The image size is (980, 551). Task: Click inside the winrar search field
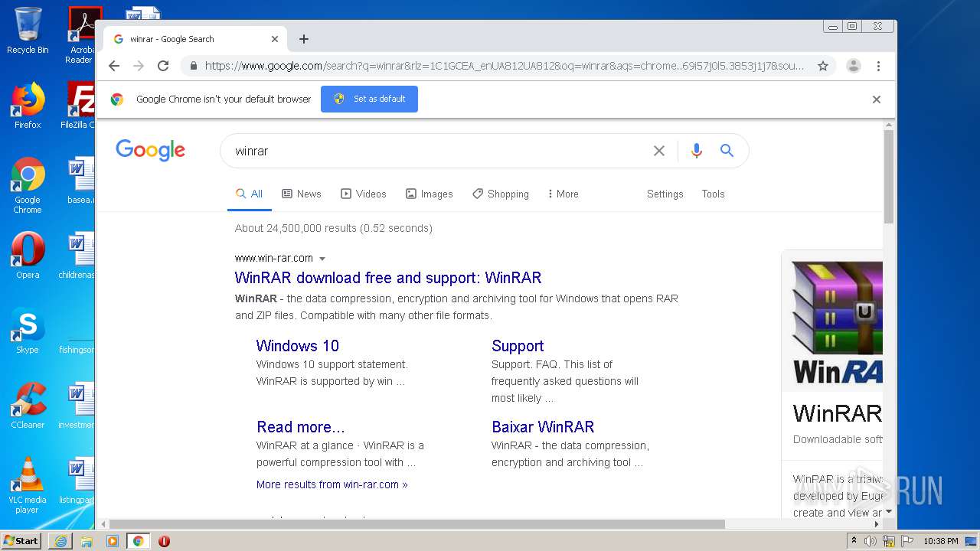(x=436, y=151)
